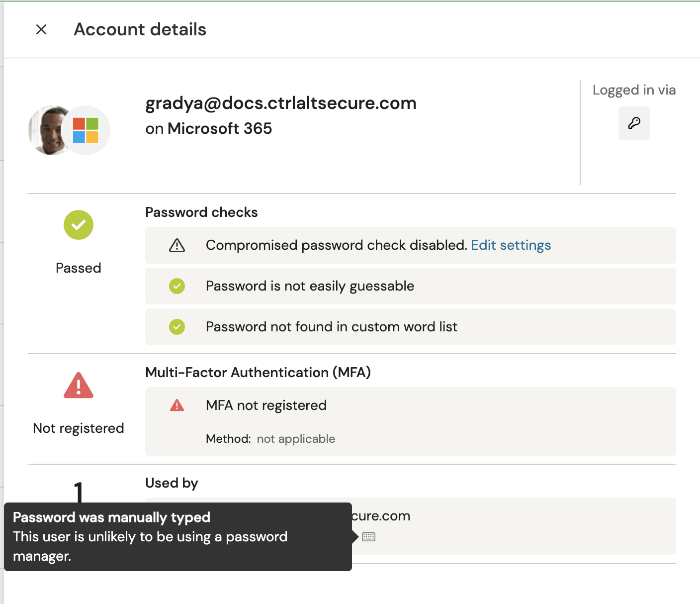
Task: Click the large green Passed check icon
Action: coord(79,225)
